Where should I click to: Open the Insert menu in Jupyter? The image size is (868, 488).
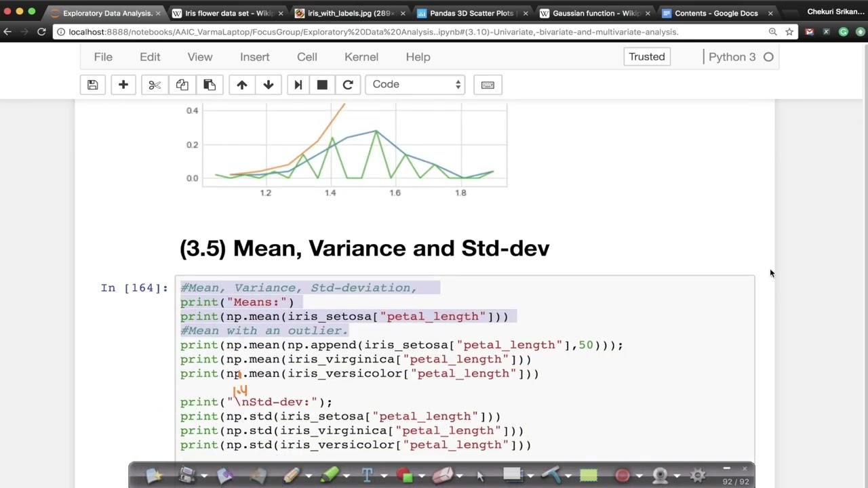(255, 57)
